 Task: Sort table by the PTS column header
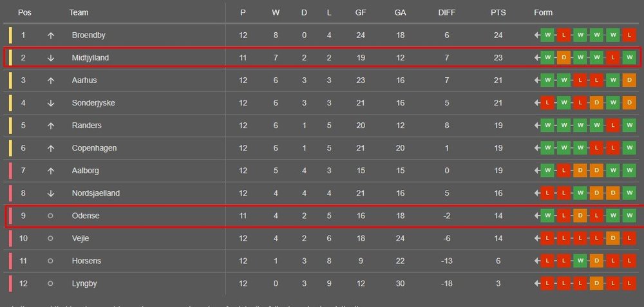coord(498,13)
